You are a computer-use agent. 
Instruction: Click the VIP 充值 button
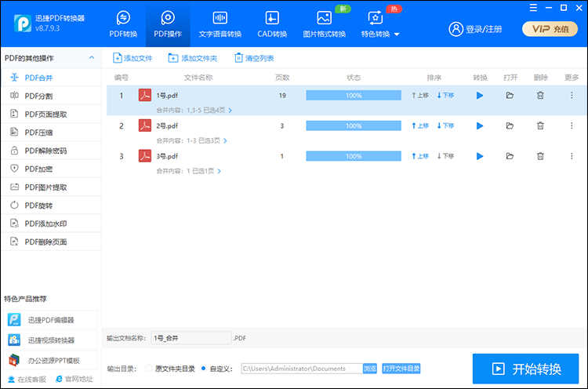click(x=550, y=29)
